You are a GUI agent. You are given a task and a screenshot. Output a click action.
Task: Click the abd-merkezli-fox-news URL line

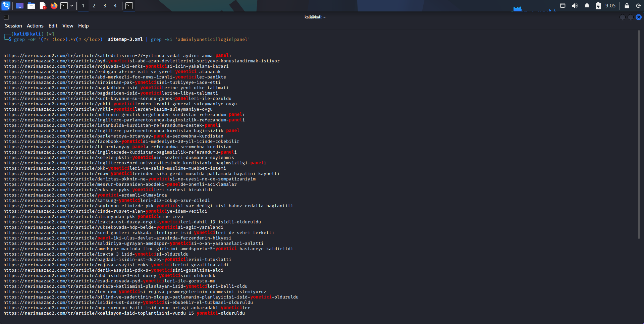115,77
